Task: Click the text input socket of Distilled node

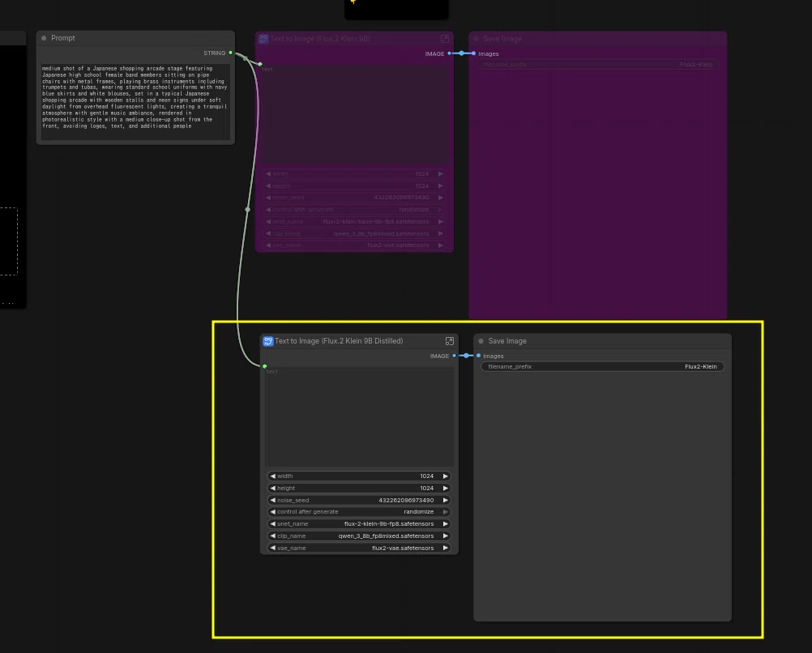Action: coord(265,367)
